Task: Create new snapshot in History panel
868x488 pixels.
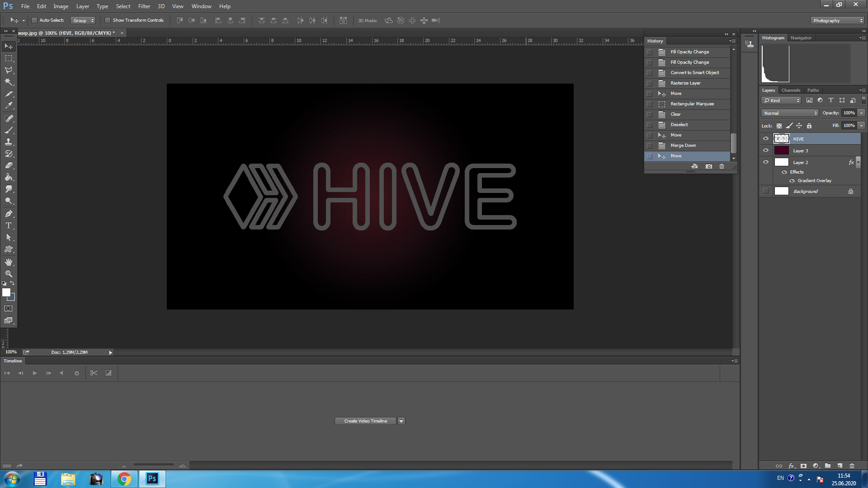Action: [709, 166]
